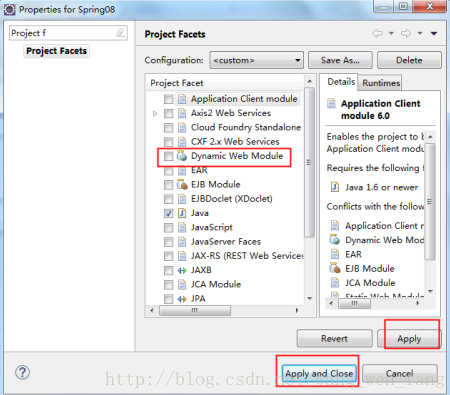Click the JavaServer Faces icon

click(182, 242)
